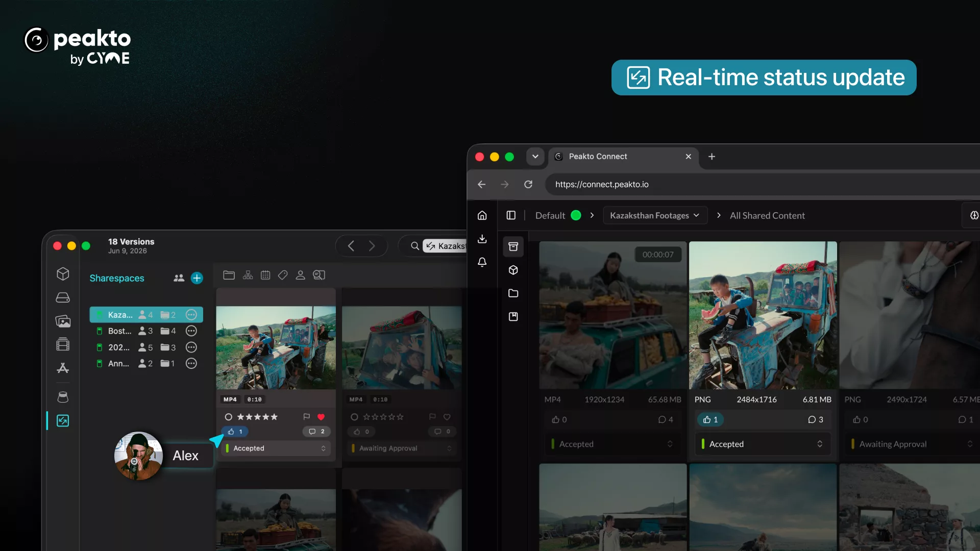Open notifications bell in Peakto Connect

pos(482,262)
